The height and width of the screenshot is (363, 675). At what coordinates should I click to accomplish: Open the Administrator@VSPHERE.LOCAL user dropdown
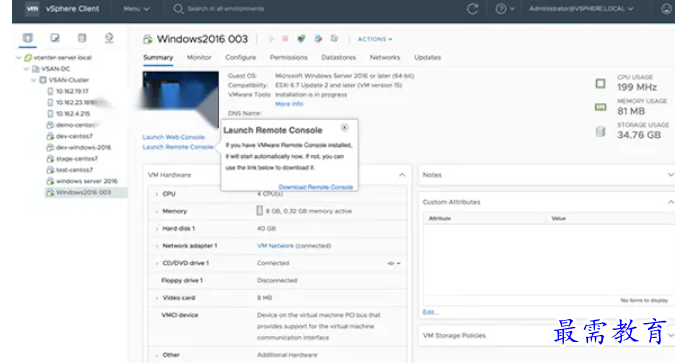581,9
